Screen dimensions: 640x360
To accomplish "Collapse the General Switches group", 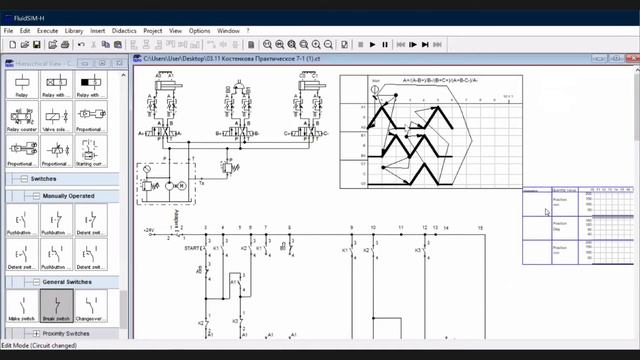I will pos(36,282).
